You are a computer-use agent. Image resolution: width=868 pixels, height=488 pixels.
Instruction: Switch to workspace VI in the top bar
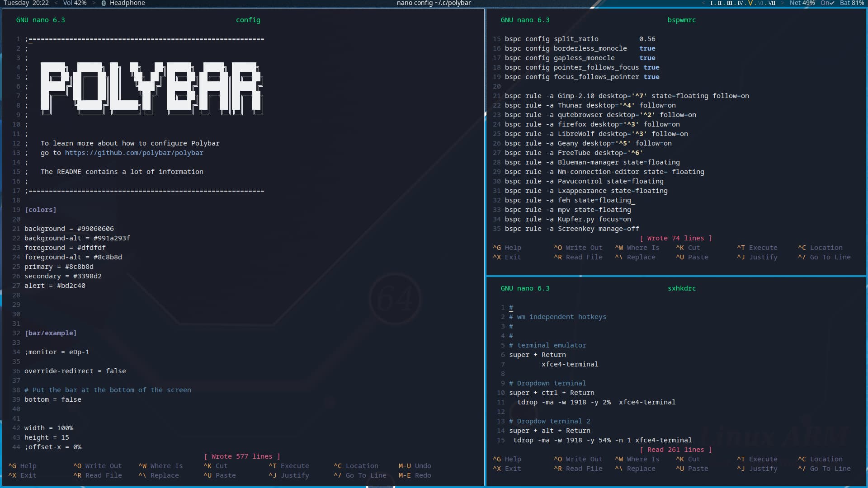(760, 3)
